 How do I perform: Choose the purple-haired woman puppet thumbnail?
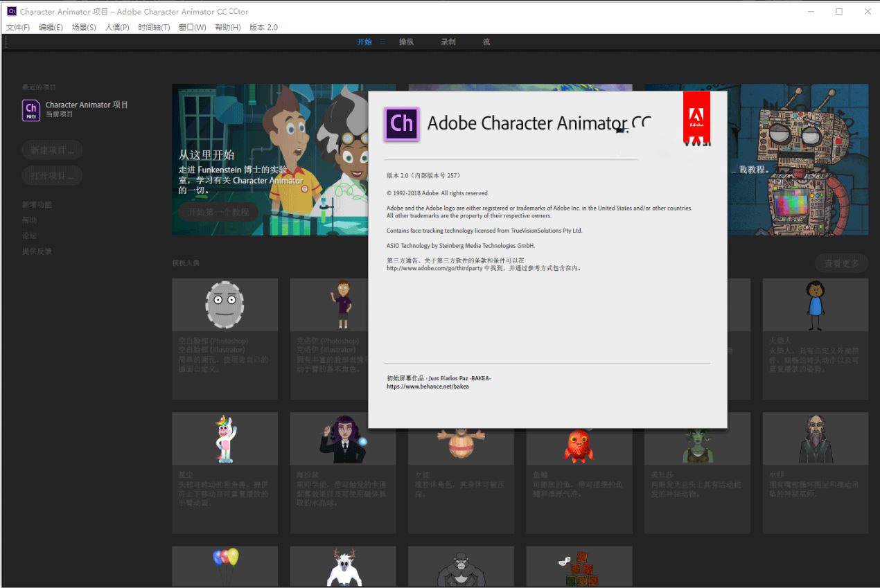tap(342, 438)
